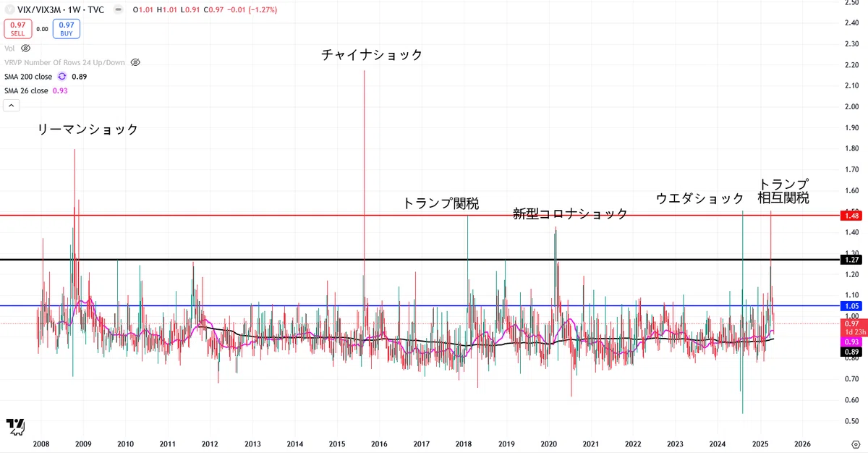Select the リーマンショック annotation
This screenshot has height=453, width=868.
coord(88,130)
